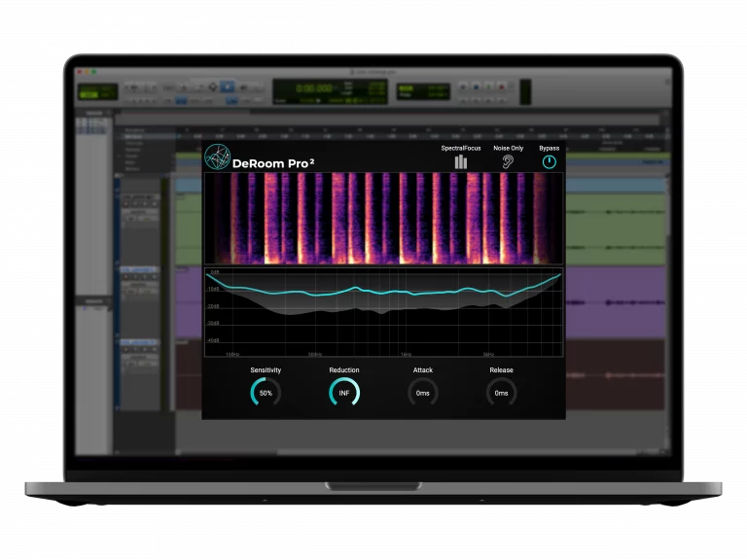Viewport: 747px width, 560px height.
Task: Click the red record button in Pro Tools transport
Action: (x=501, y=87)
